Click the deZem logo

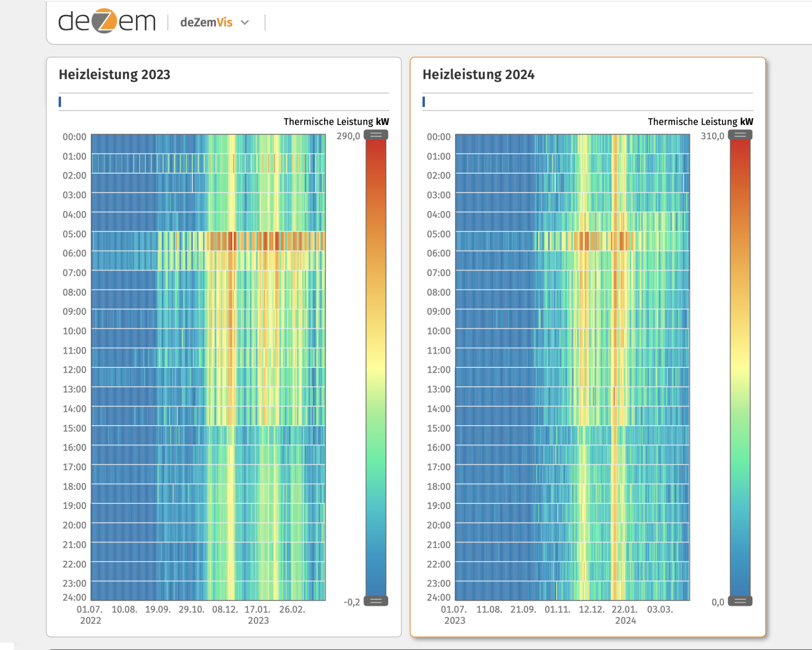pos(107,21)
